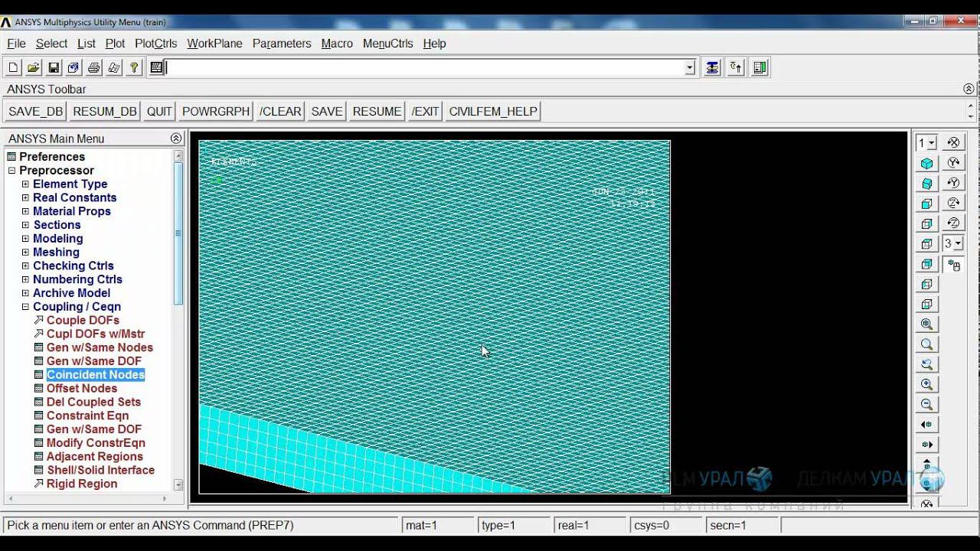
Task: Switch to Right view
Action: tap(927, 224)
